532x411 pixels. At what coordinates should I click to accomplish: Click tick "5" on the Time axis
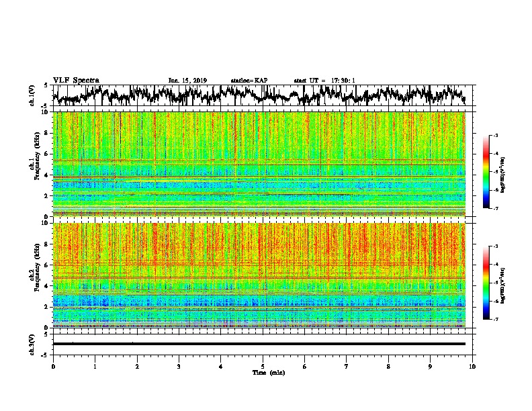[x=263, y=367]
